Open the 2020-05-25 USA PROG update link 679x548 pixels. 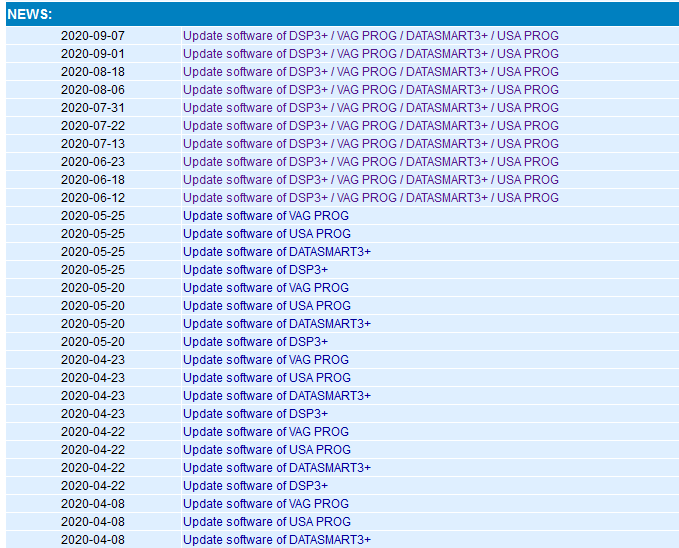point(267,233)
